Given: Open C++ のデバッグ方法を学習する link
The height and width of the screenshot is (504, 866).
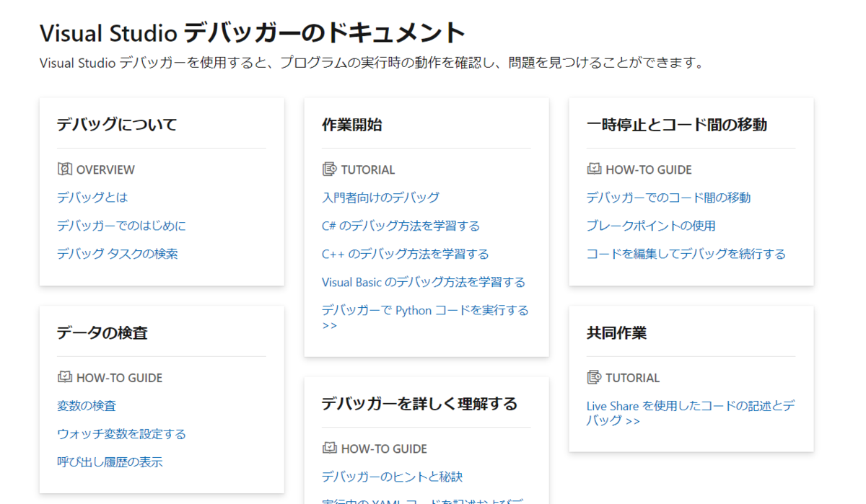Looking at the screenshot, I should (x=406, y=254).
